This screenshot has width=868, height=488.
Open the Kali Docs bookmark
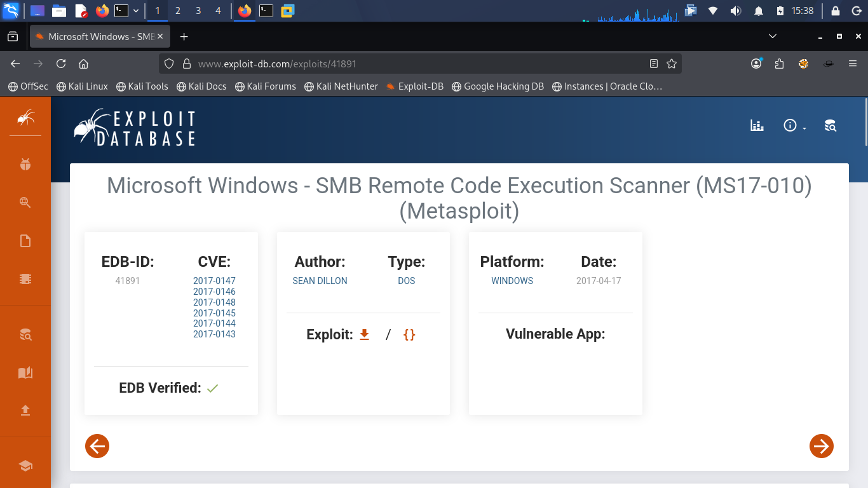click(201, 86)
